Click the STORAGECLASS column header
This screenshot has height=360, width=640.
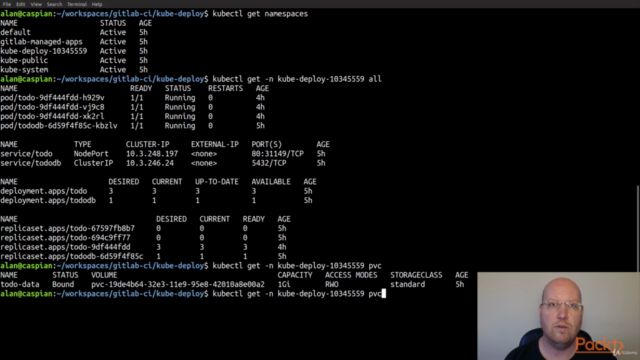(416, 275)
